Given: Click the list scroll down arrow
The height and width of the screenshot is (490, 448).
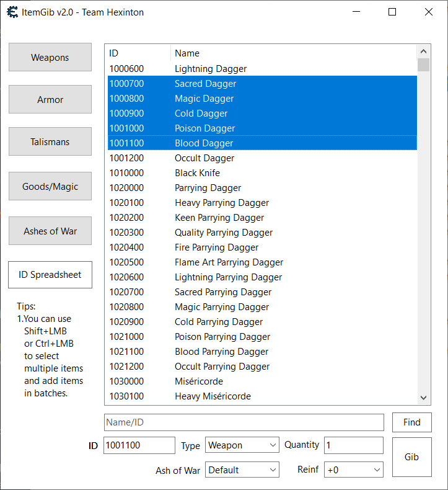Looking at the screenshot, I should pos(423,398).
